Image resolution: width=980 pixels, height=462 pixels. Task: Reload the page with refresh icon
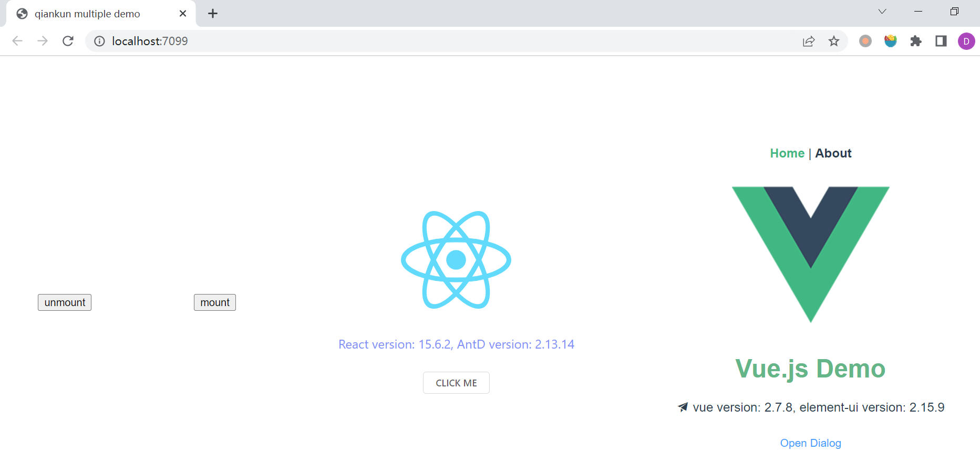click(68, 41)
